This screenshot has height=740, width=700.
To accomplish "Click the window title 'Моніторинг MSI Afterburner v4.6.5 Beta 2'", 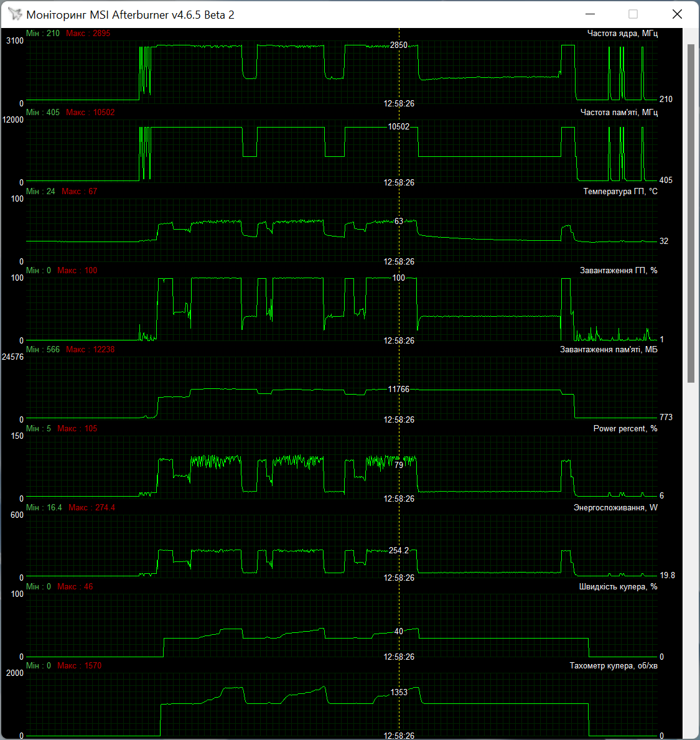I will (130, 15).
